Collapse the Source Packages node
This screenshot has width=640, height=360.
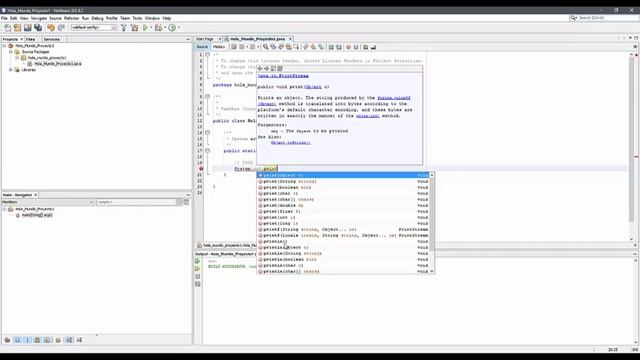pos(11,52)
